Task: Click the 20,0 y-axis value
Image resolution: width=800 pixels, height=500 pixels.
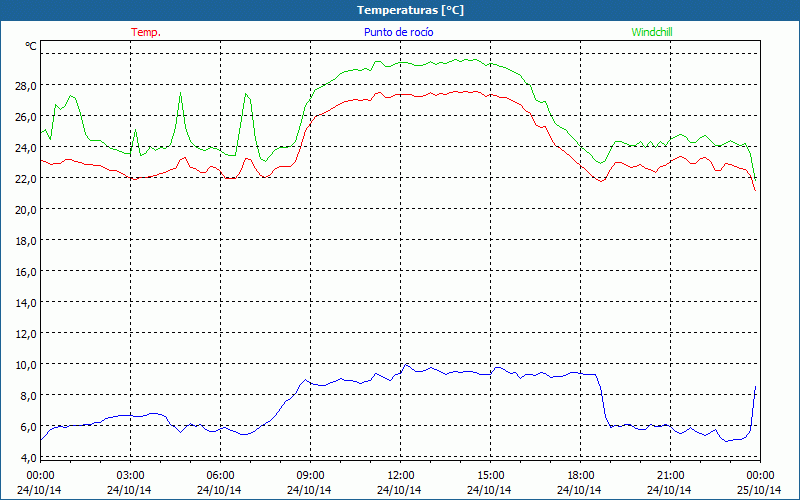Action: pyautogui.click(x=25, y=210)
